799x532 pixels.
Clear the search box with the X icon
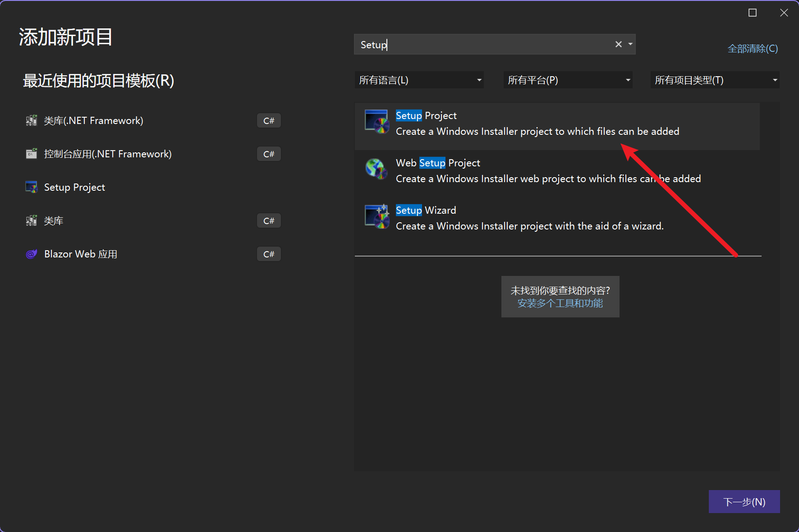[619, 44]
